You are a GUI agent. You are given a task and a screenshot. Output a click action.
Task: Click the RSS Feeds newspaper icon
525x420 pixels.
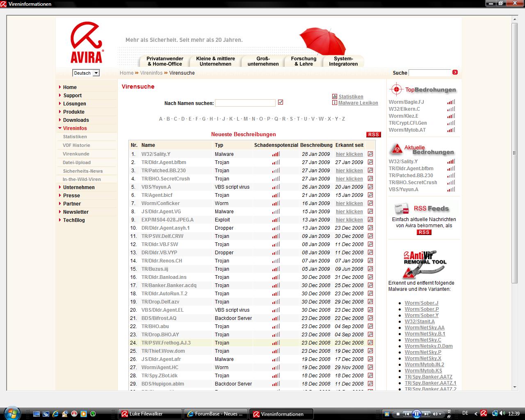(402, 208)
